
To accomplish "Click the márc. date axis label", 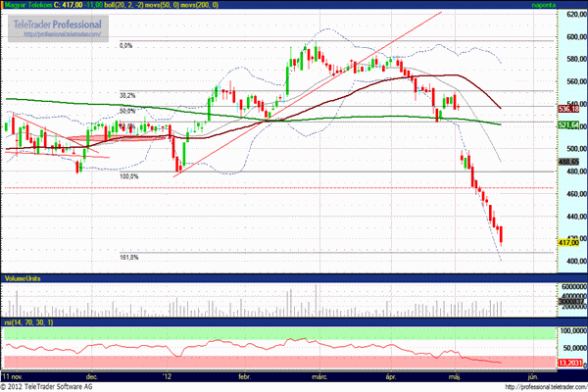I will [319, 376].
